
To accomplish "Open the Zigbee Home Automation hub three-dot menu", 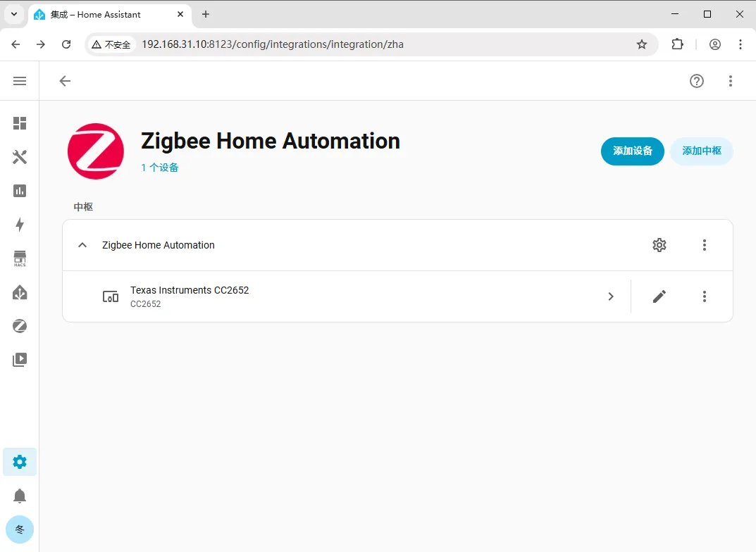I will (x=705, y=245).
